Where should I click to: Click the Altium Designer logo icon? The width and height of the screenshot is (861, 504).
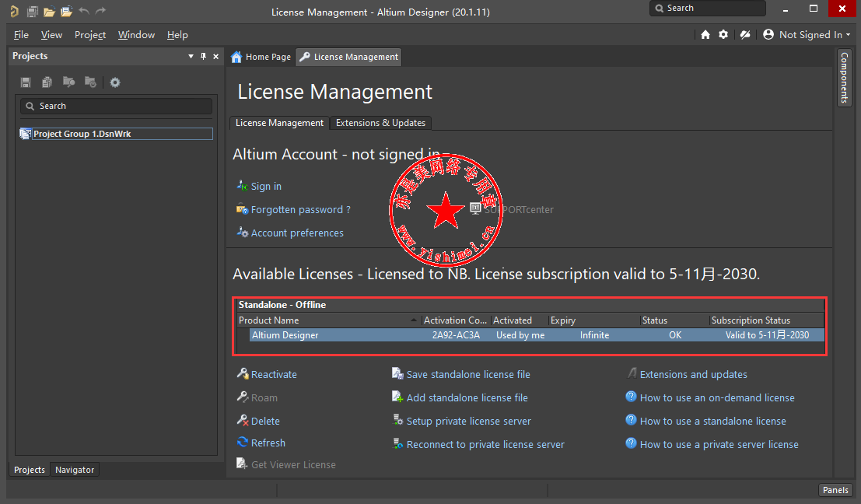click(14, 11)
